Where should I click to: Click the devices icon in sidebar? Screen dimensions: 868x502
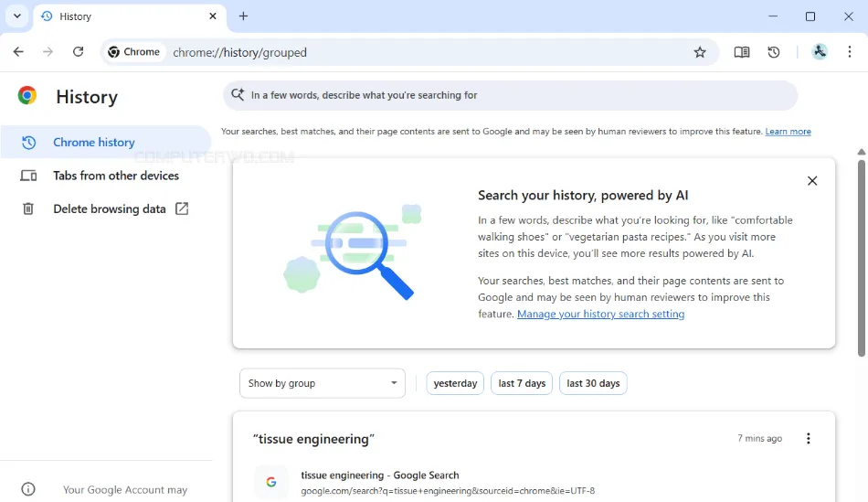pos(28,176)
